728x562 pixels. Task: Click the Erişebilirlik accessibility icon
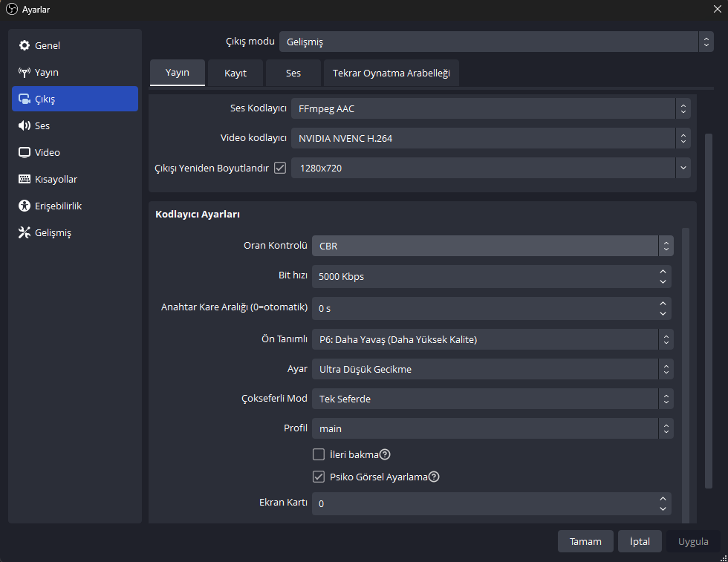(25, 206)
